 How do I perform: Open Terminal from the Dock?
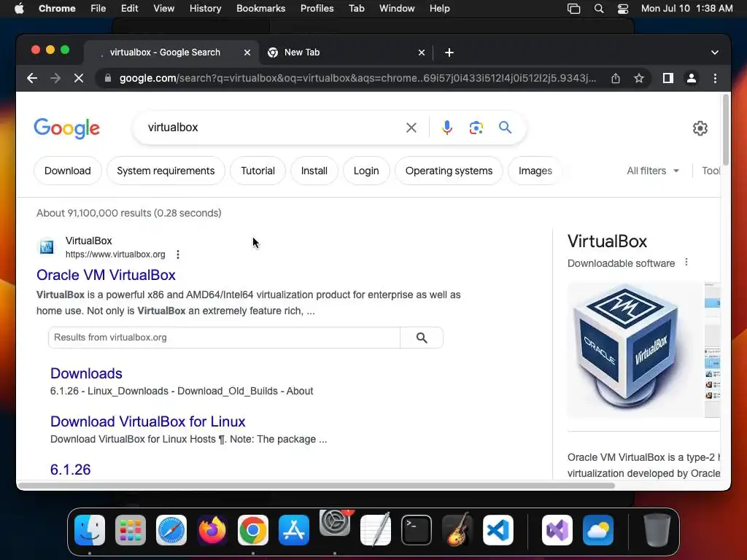(417, 530)
